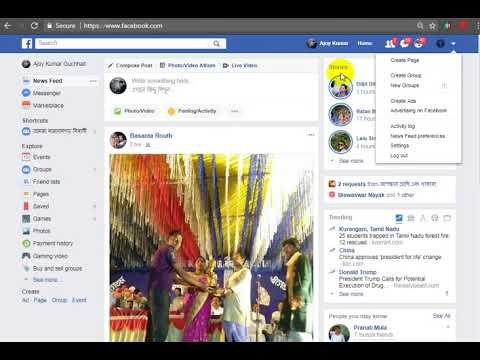Viewport: 480px width, 360px height.
Task: Click the Photo/Video button in the composer
Action: (134, 111)
